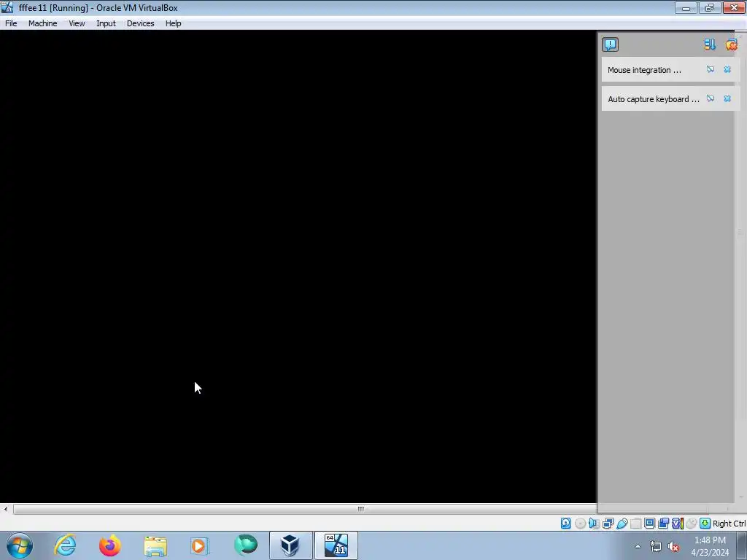The width and height of the screenshot is (747, 560).
Task: Open the Help menu
Action: click(173, 23)
